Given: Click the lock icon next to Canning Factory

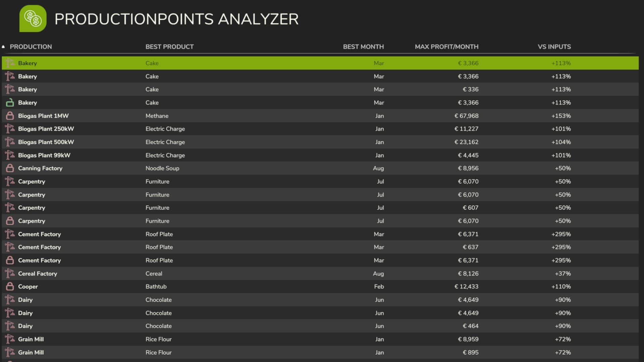Looking at the screenshot, I should tap(10, 168).
